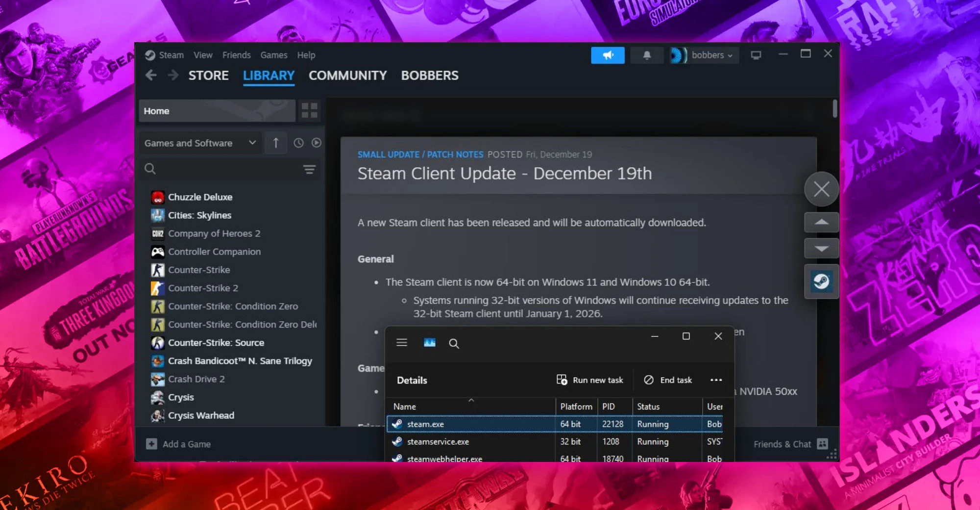Image resolution: width=980 pixels, height=510 pixels.
Task: Click the Run new task button
Action: click(590, 380)
